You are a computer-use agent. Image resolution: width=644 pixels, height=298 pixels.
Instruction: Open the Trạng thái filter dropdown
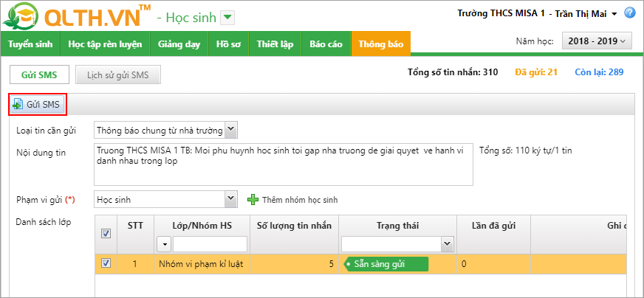[445, 244]
